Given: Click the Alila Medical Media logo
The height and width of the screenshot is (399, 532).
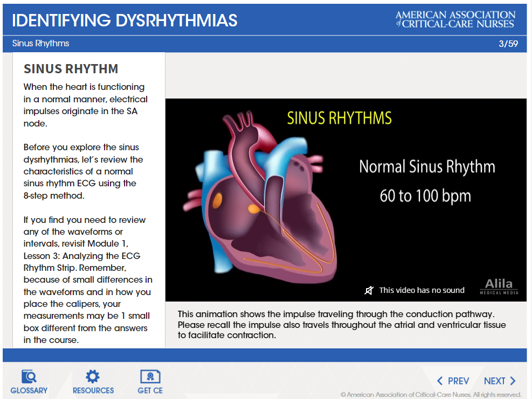Looking at the screenshot, I should point(499,286).
